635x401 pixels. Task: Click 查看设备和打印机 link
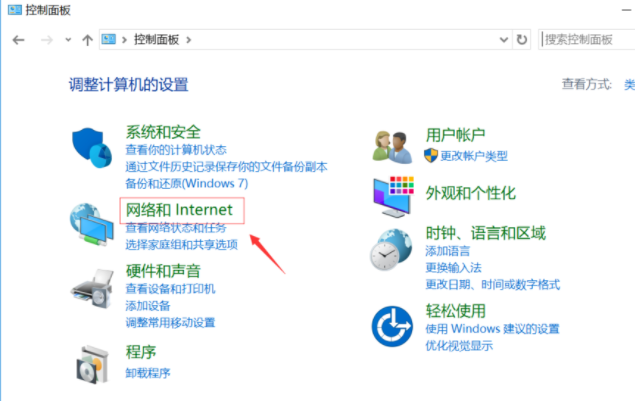pos(170,289)
